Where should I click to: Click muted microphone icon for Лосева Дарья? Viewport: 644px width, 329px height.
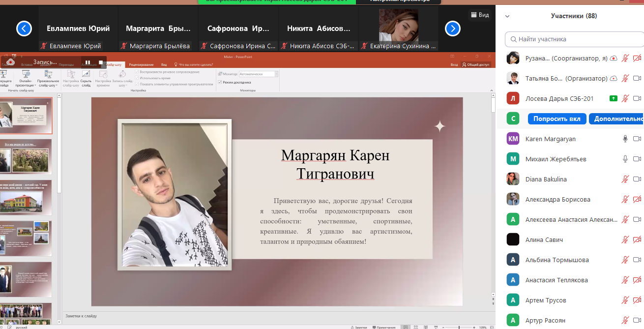(x=625, y=98)
